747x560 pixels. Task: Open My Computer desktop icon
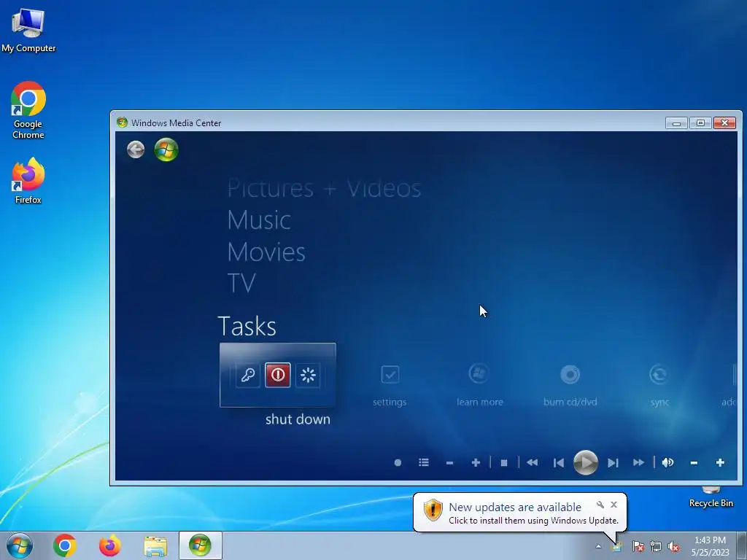click(28, 31)
